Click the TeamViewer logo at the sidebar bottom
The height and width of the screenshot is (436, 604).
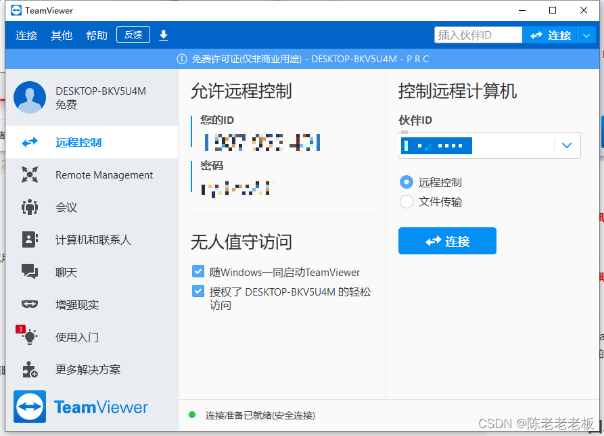81,407
